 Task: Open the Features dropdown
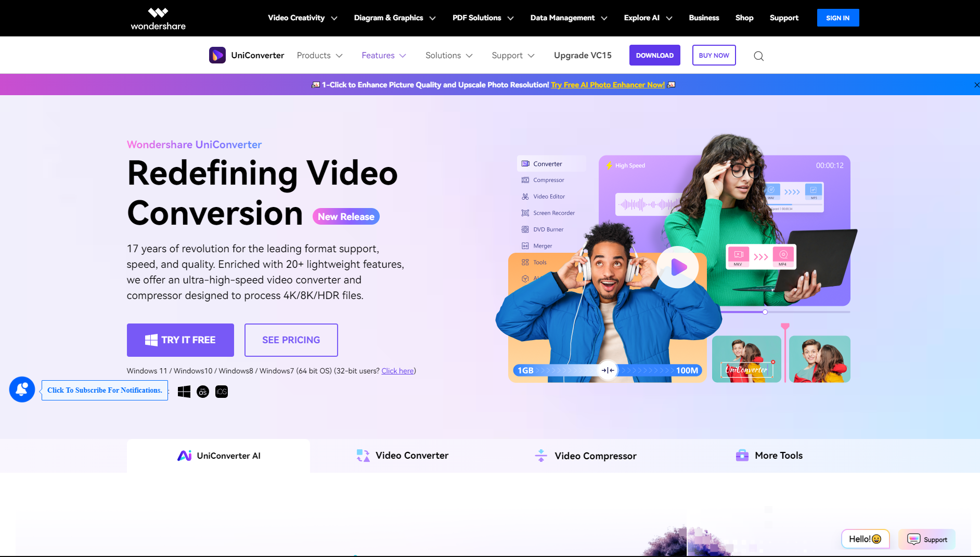pos(383,55)
